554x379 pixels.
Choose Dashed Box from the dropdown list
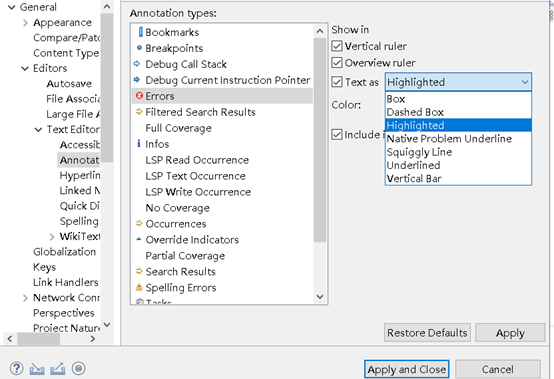point(458,112)
